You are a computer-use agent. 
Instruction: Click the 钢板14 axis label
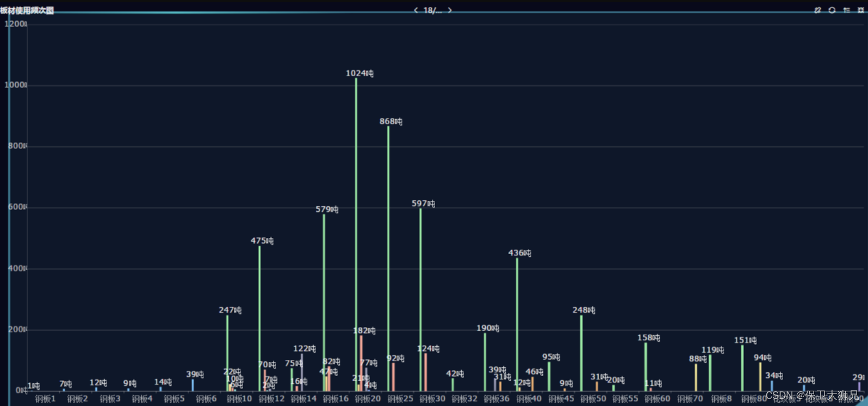tap(303, 399)
